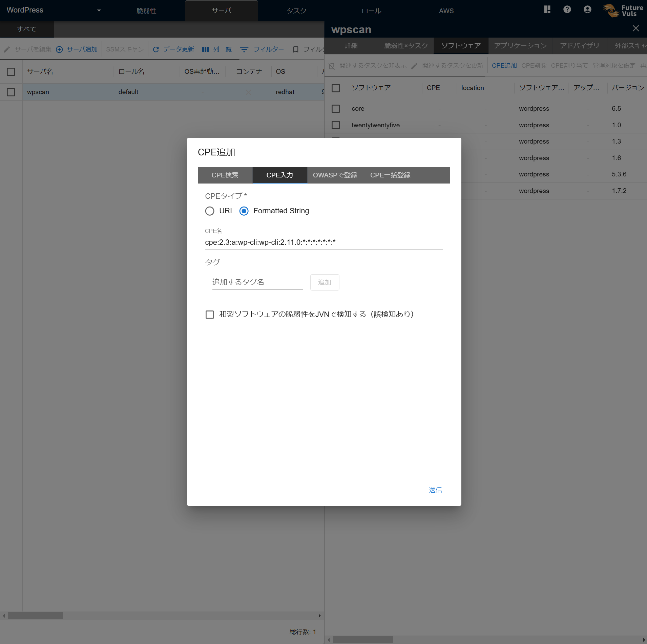The height and width of the screenshot is (644, 647).
Task: Open the CPE一括登録 tab
Action: point(390,175)
